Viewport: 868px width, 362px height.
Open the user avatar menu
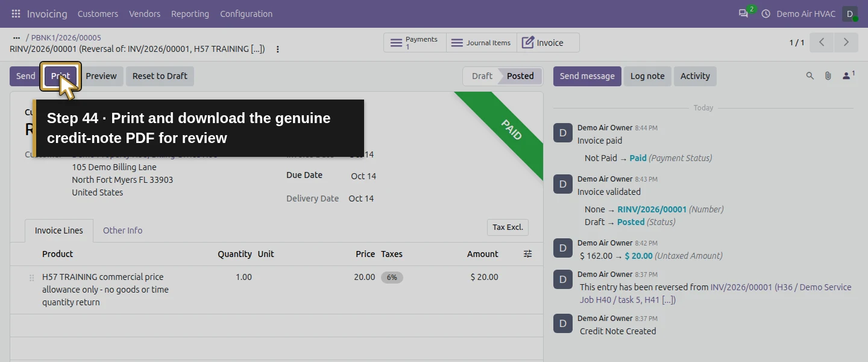tap(850, 14)
